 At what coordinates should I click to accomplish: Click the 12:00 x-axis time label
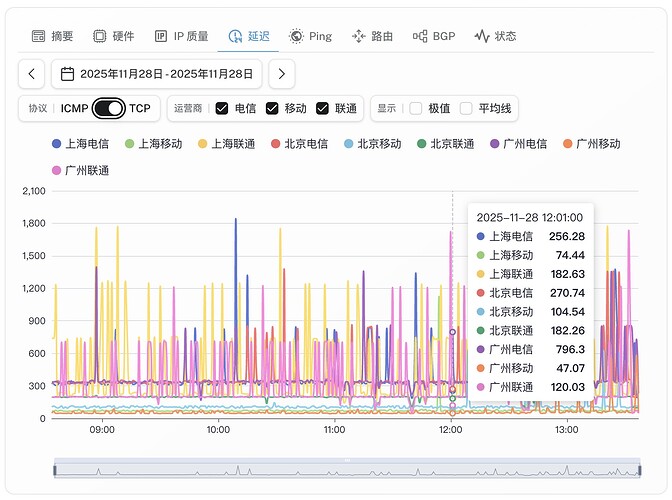(x=450, y=430)
